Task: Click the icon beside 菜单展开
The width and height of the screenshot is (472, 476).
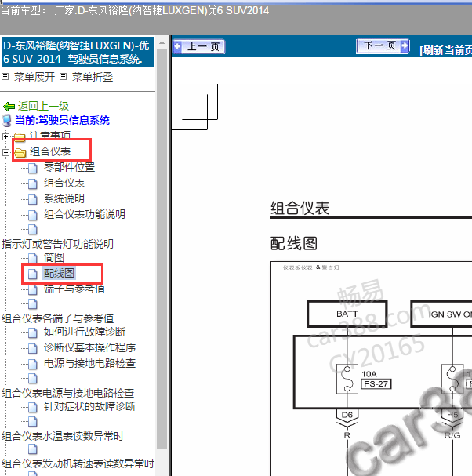Action: (x=5, y=77)
